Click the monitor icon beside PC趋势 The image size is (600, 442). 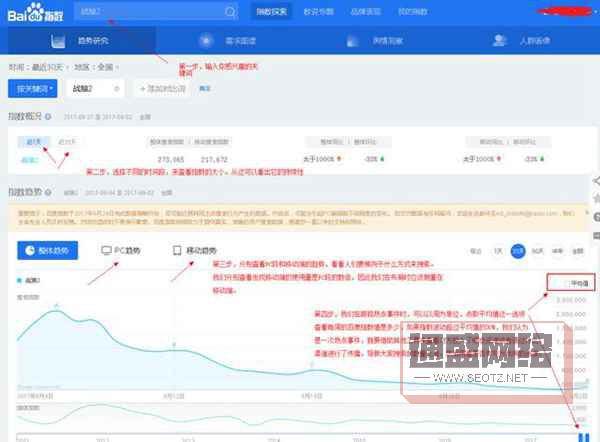pos(106,250)
